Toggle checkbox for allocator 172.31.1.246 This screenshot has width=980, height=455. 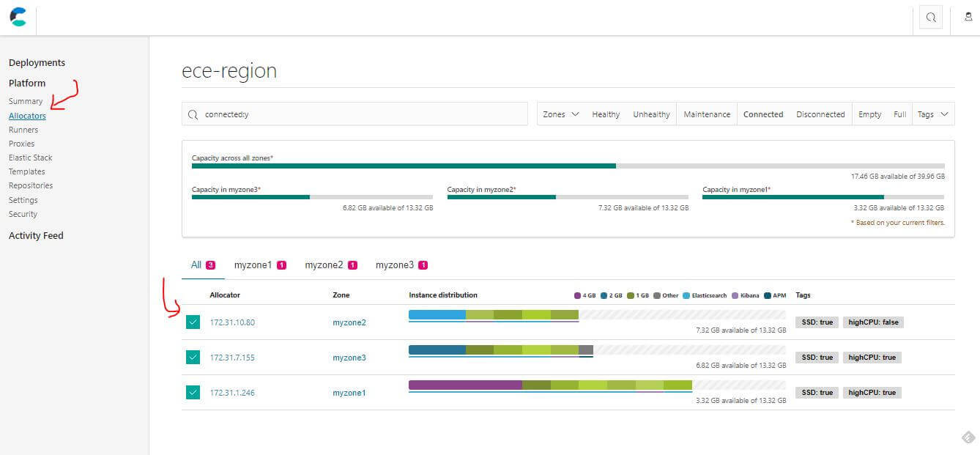(193, 393)
